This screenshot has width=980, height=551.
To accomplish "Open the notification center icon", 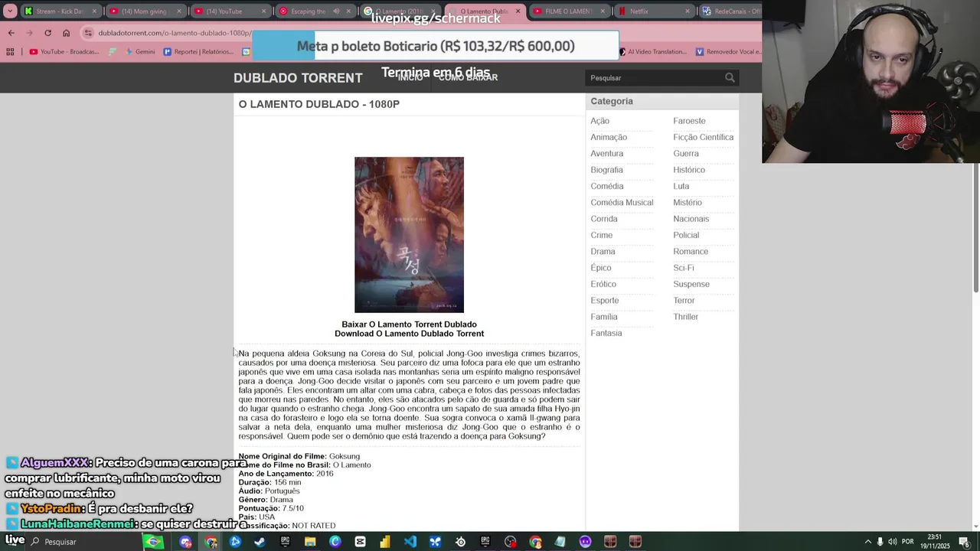I will point(964,542).
